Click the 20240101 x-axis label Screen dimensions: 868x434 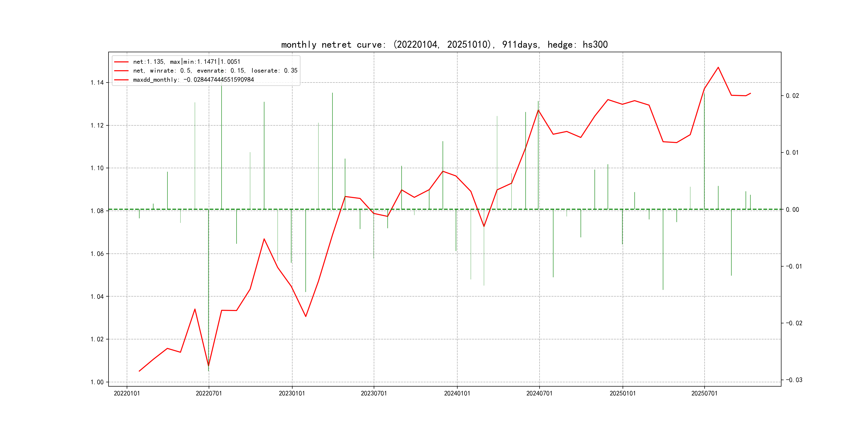pyautogui.click(x=457, y=394)
